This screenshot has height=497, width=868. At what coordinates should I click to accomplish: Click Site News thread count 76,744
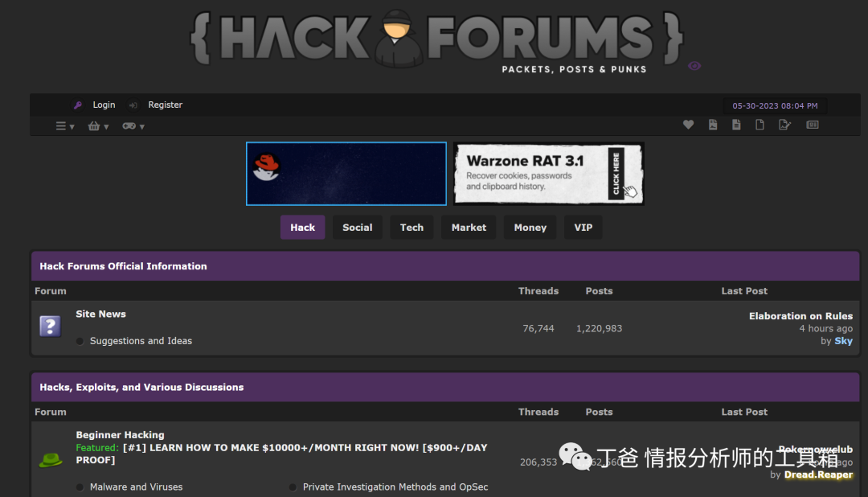coord(538,329)
